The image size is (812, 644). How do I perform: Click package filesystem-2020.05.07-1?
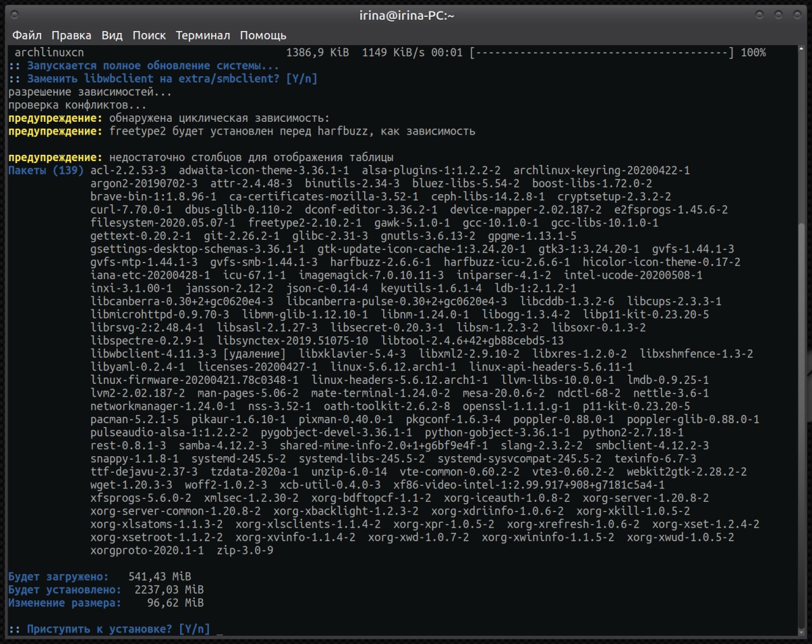click(163, 223)
